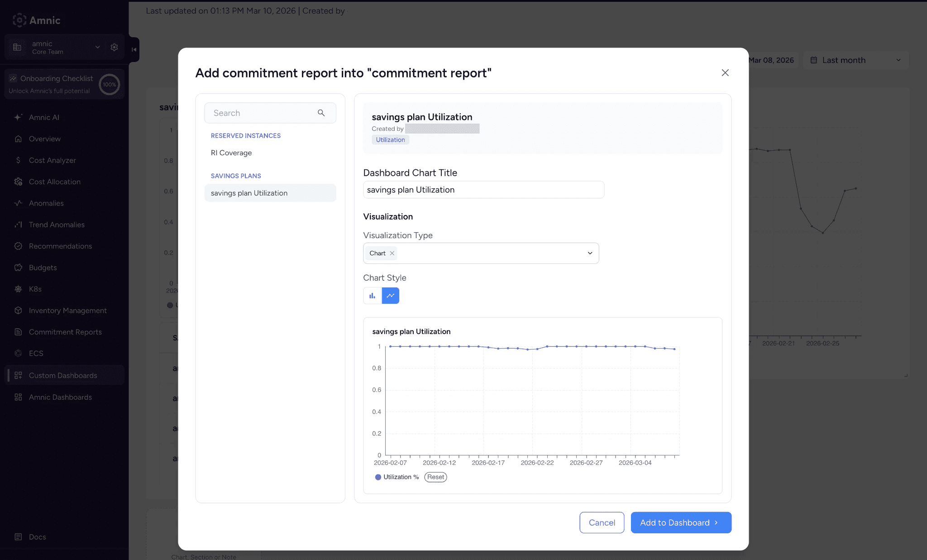Toggle Utilization % legend series

[x=397, y=477]
